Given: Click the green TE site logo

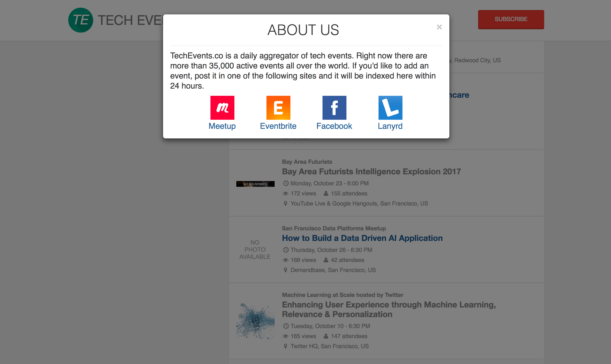Looking at the screenshot, I should (x=81, y=20).
